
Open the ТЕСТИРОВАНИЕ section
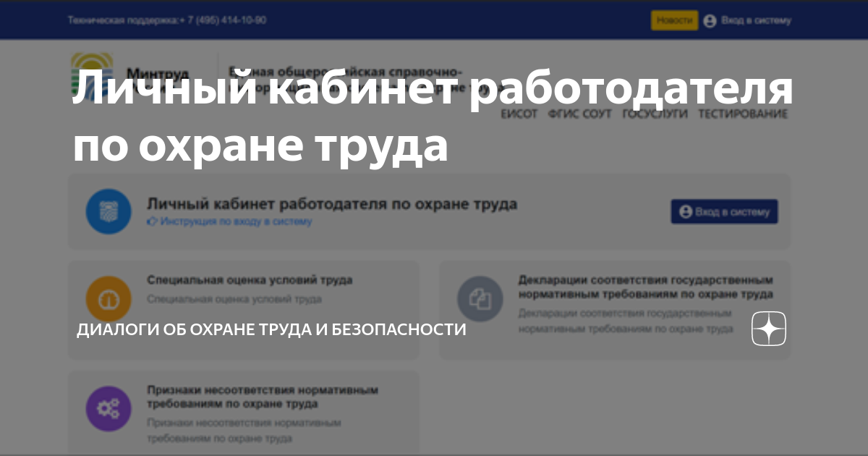[x=742, y=113]
